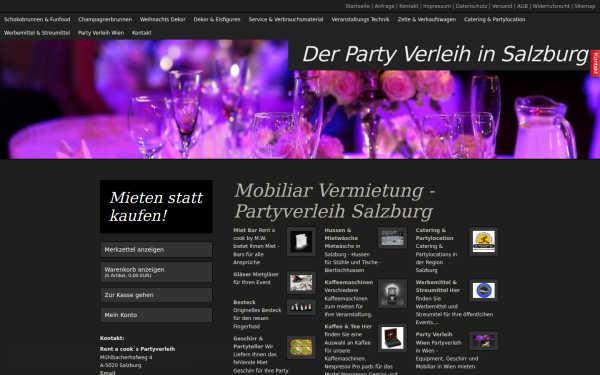600x375 pixels.
Task: Open the Geschirr & Partyteller thumbnail
Action: (x=301, y=347)
